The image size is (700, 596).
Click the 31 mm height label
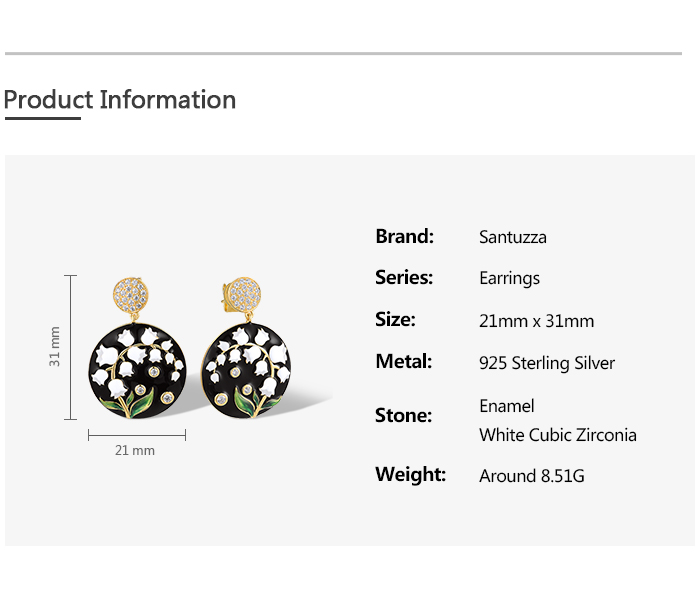tap(55, 346)
